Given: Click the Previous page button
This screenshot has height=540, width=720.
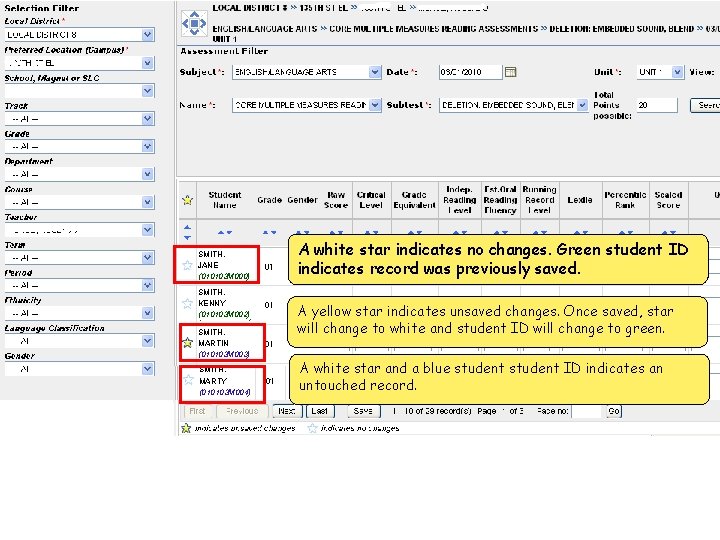Looking at the screenshot, I should coord(242,411).
